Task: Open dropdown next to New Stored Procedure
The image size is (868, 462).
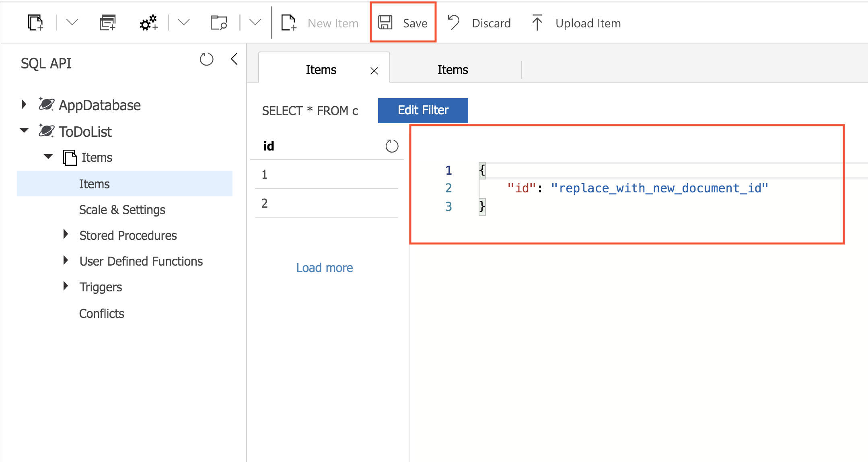Action: (x=183, y=23)
